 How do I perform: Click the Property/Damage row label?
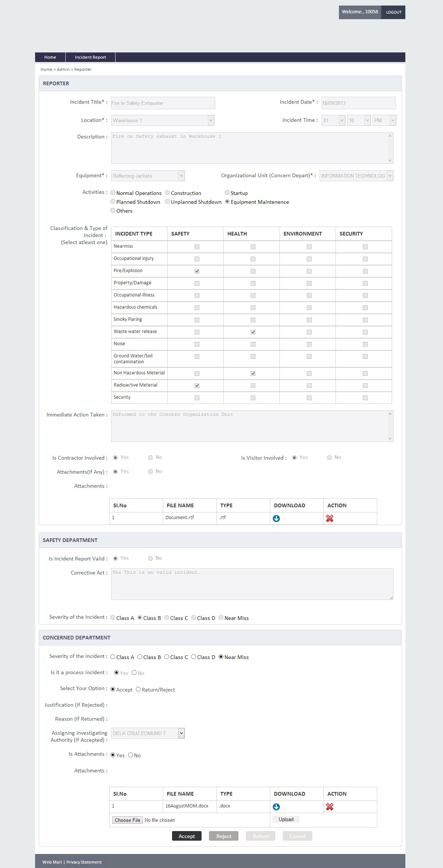click(133, 283)
